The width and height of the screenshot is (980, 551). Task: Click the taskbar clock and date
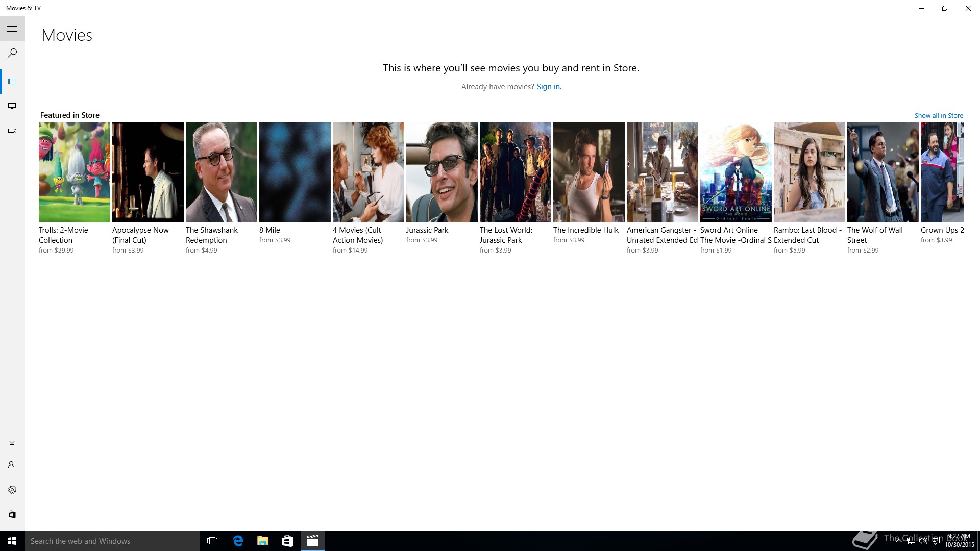(x=960, y=541)
